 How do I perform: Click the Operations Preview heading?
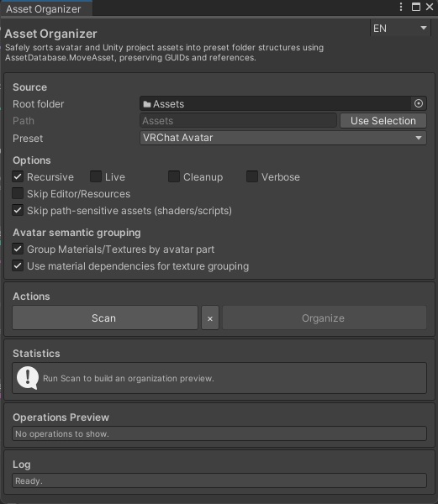pyautogui.click(x=61, y=417)
